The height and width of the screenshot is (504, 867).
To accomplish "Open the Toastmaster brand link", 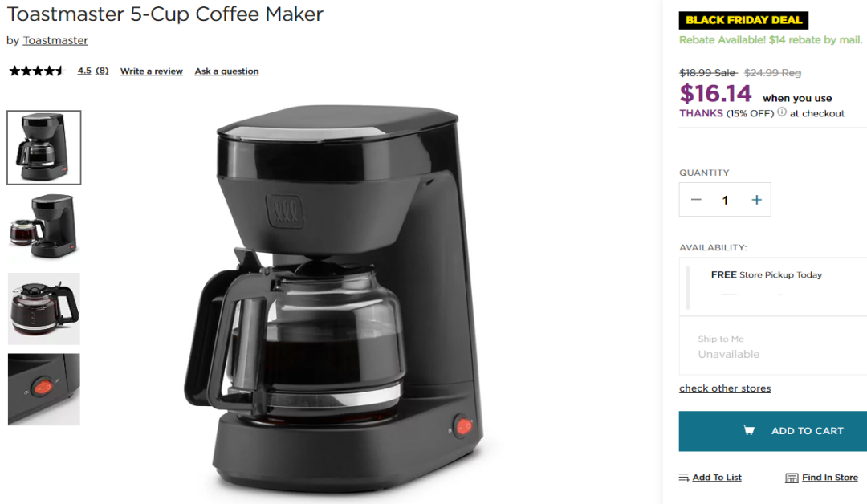I will [55, 40].
